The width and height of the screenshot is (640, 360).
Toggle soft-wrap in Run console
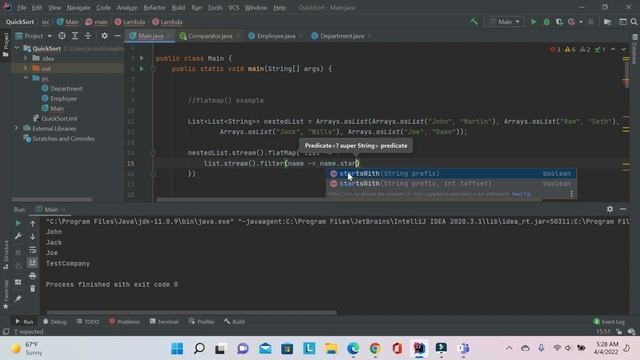point(33,249)
